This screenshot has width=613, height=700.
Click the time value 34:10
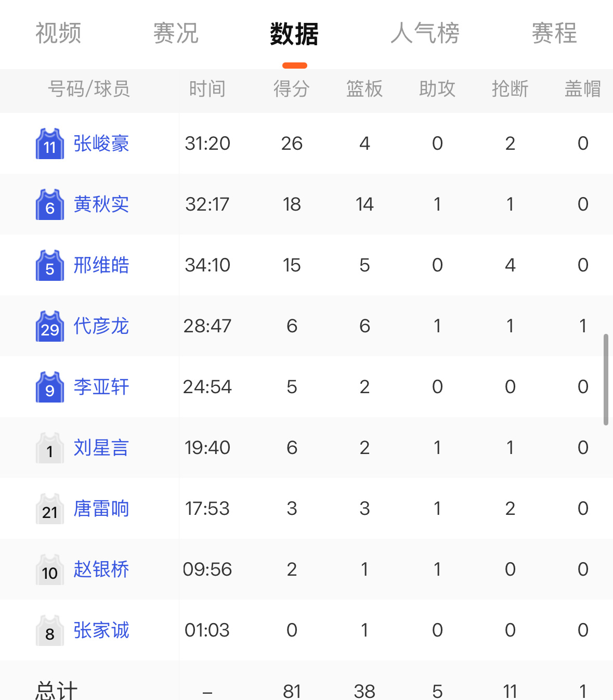[207, 265]
